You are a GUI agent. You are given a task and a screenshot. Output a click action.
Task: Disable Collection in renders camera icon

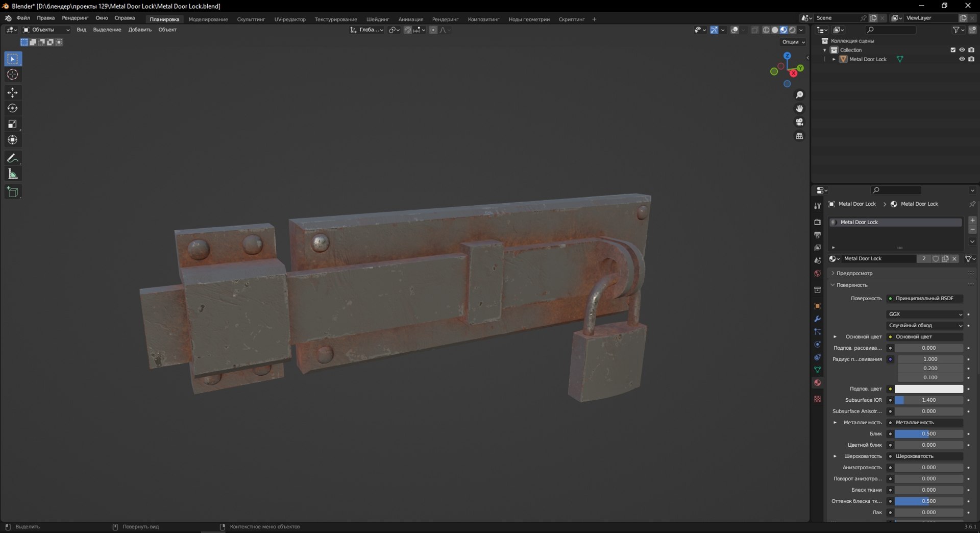tap(971, 50)
